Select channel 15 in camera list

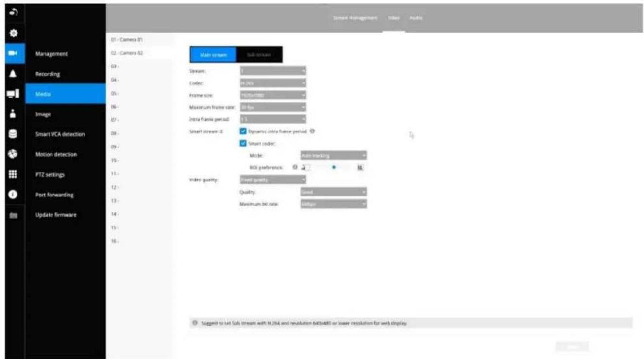click(139, 227)
